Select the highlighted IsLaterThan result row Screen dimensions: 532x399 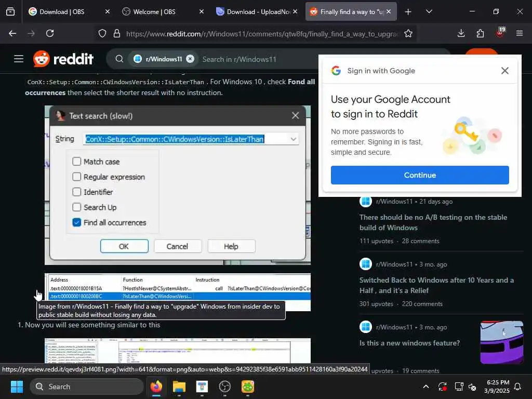(x=179, y=296)
